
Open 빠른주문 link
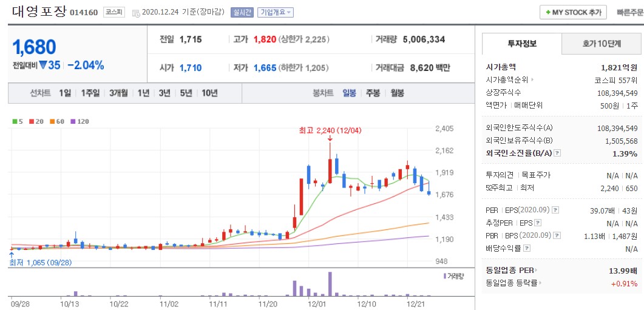pos(629,12)
